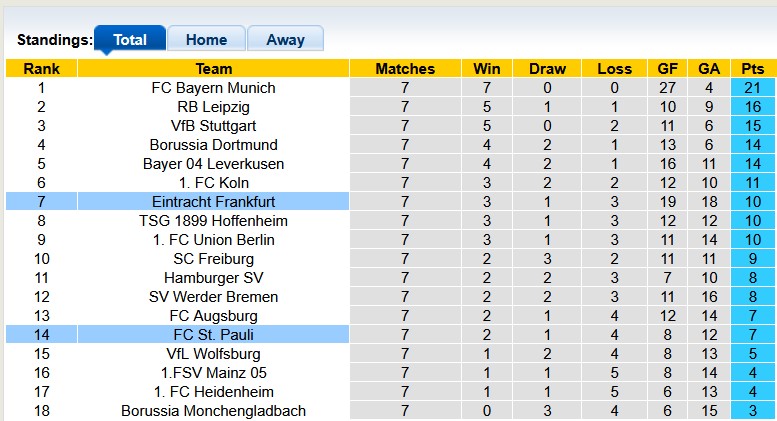The image size is (777, 421).
Task: Click the Team column header
Action: [213, 69]
